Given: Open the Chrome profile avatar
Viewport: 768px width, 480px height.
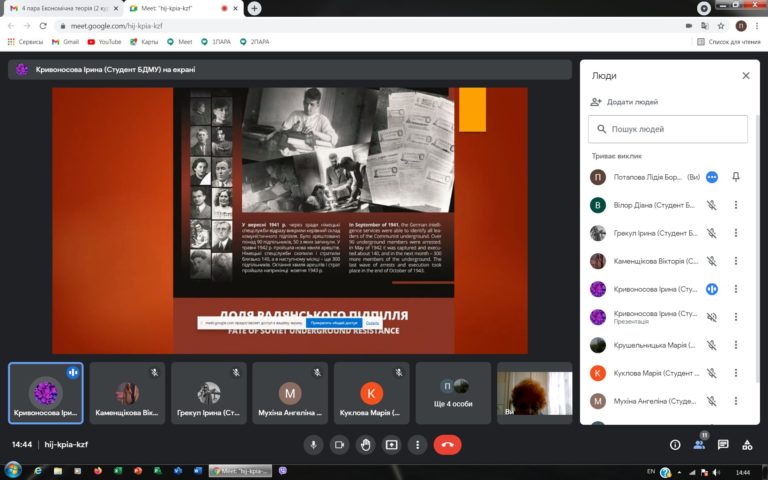Looking at the screenshot, I should [741, 26].
